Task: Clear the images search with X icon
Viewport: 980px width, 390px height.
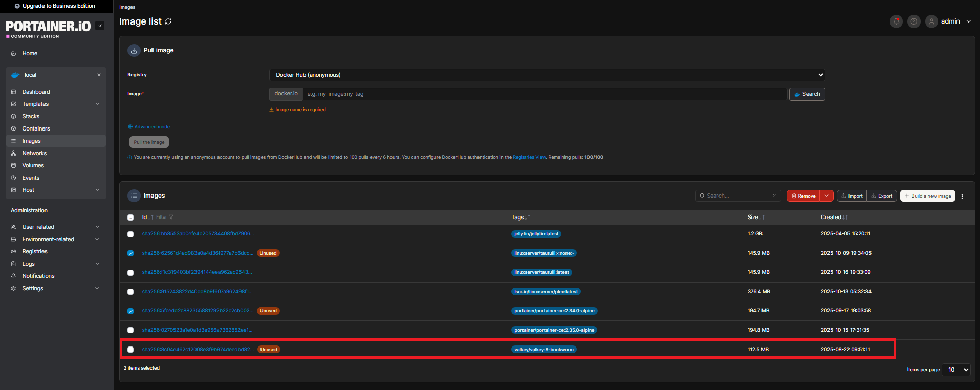Action: coord(774,196)
